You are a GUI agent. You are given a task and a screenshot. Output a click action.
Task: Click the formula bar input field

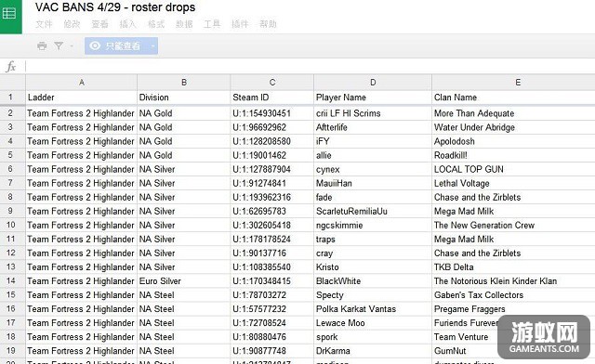[310, 67]
